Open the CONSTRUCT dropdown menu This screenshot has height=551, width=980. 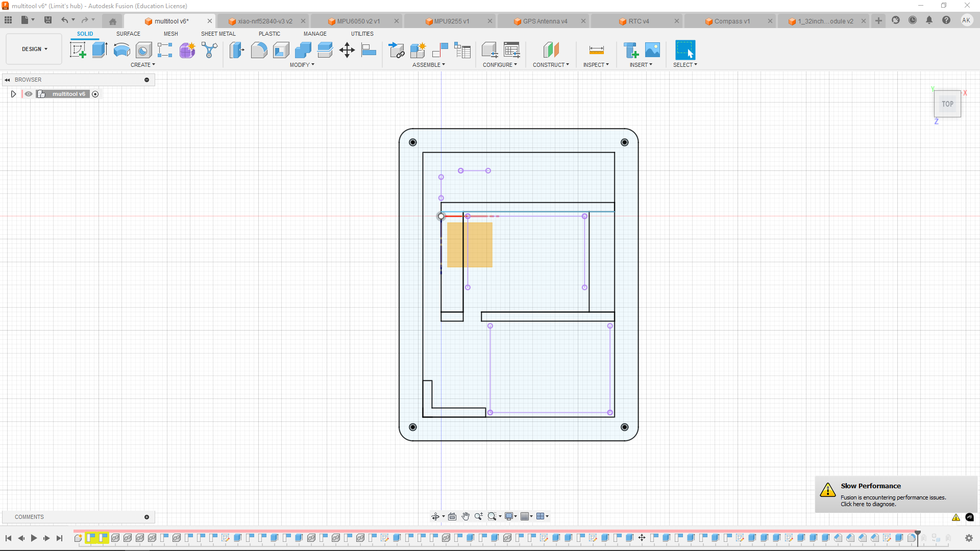551,65
